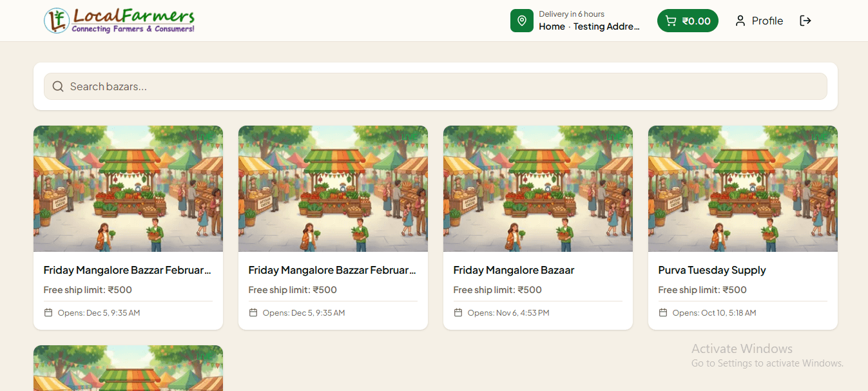Click the Purva Tuesday Supply title
Viewport: 868px width, 391px height.
tap(712, 271)
